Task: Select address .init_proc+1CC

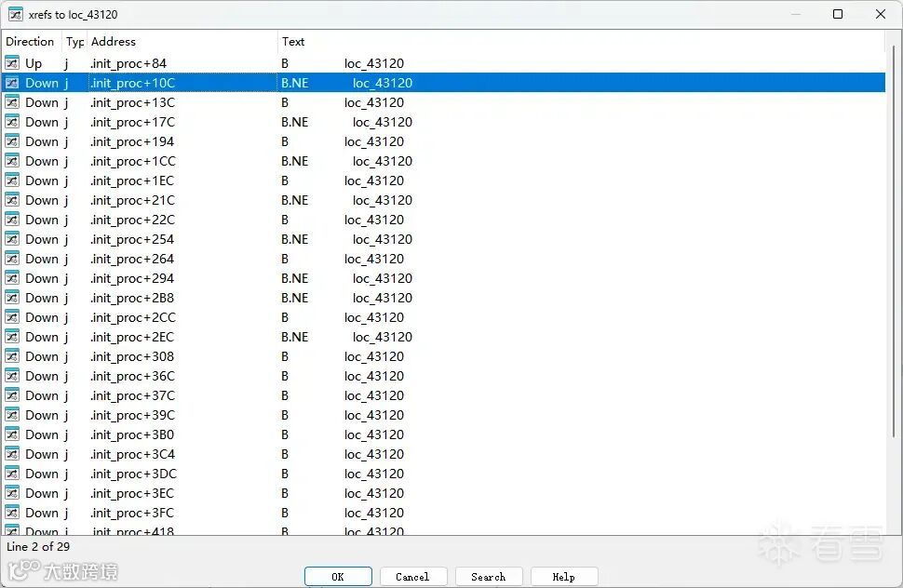Action: [132, 161]
